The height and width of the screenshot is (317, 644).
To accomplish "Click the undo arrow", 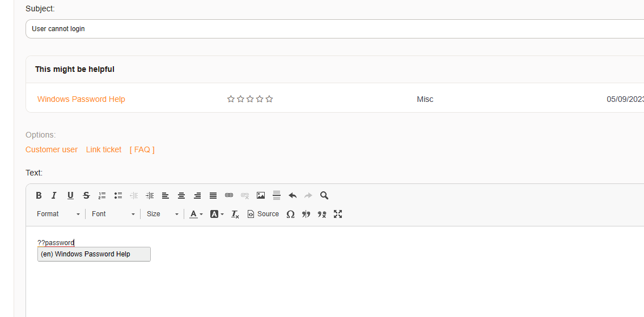I will point(293,195).
